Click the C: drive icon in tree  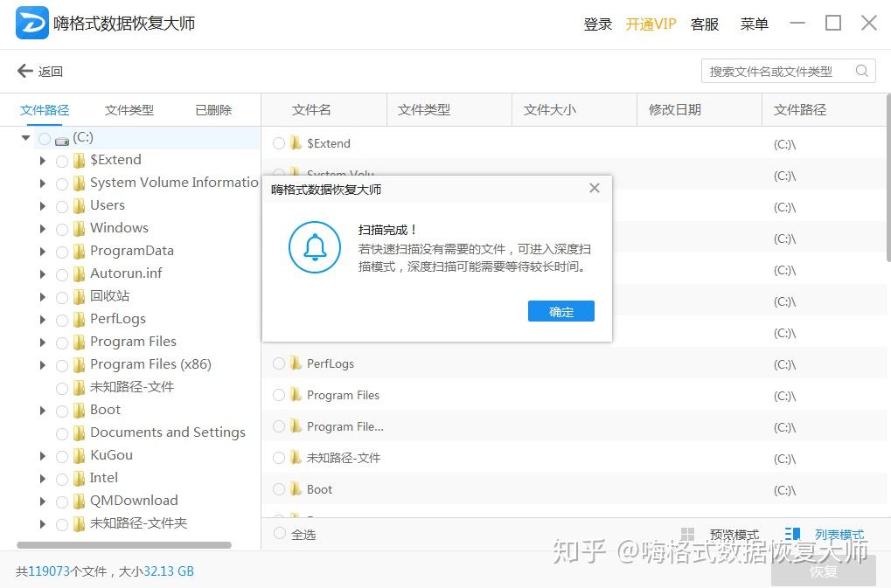(x=61, y=139)
